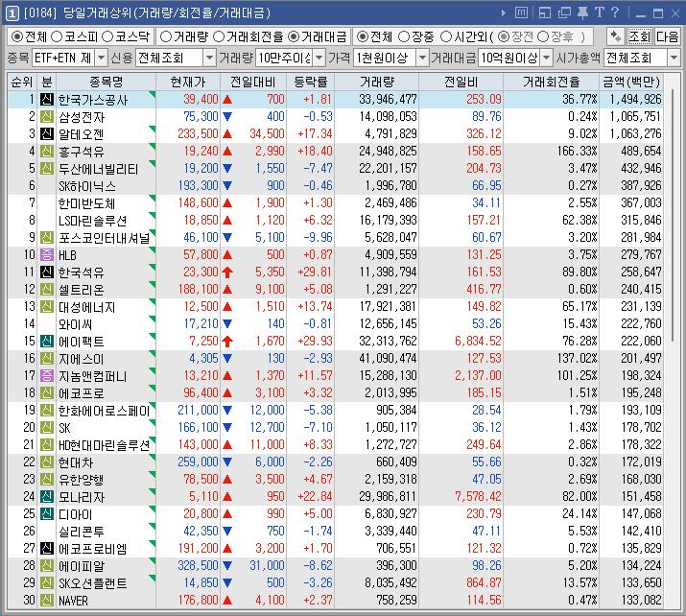
Task: Click the upper-limit arrow icon for 한국석유
Action: pyautogui.click(x=227, y=272)
